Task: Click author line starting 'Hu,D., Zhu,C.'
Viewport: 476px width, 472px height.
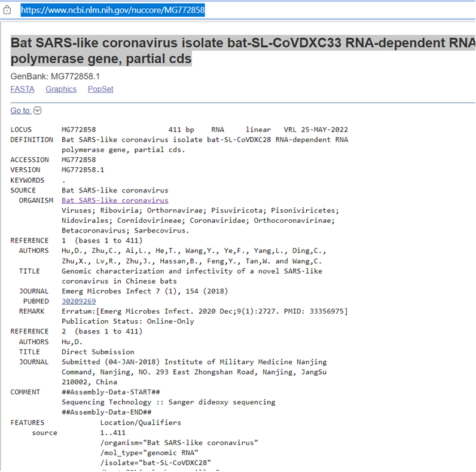Action: click(194, 250)
